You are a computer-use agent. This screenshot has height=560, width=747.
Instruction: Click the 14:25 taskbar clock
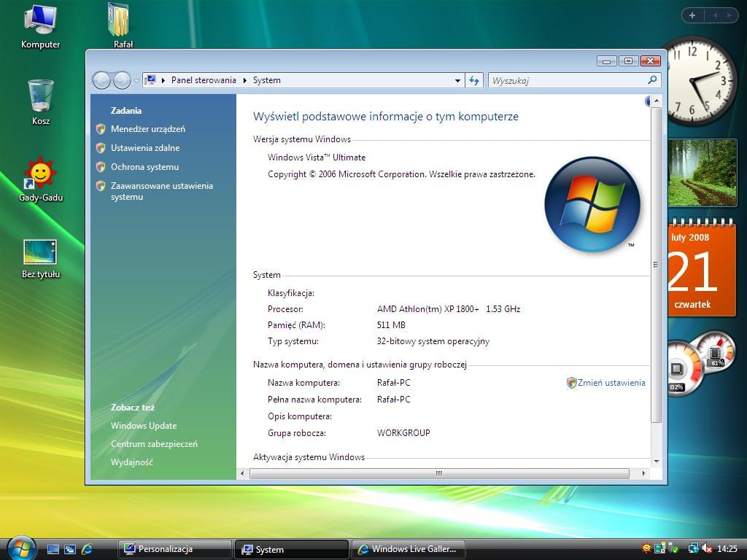[x=727, y=549]
